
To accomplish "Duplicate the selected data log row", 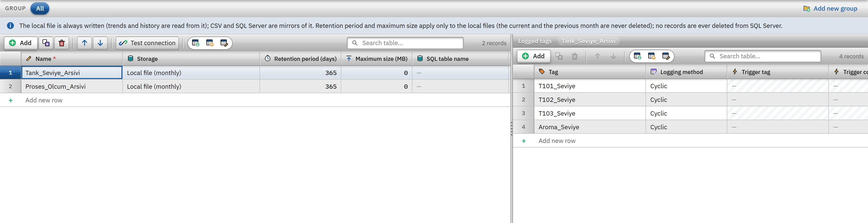I will (46, 43).
